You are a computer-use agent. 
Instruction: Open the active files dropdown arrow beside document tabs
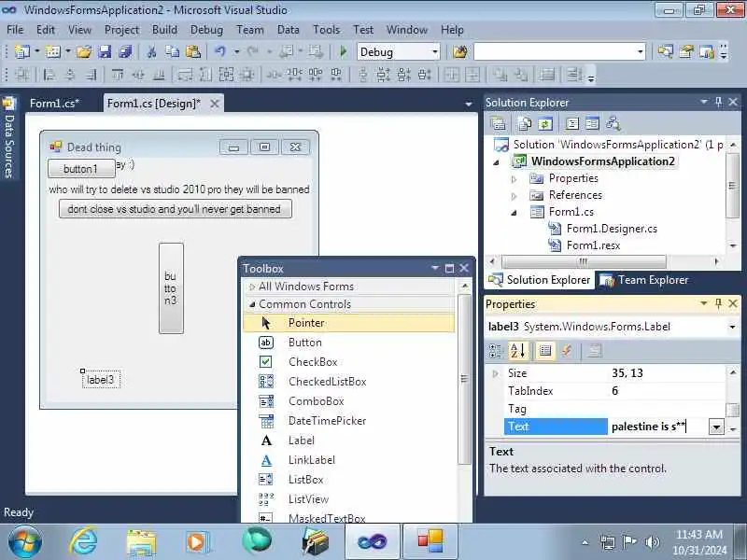point(469,104)
